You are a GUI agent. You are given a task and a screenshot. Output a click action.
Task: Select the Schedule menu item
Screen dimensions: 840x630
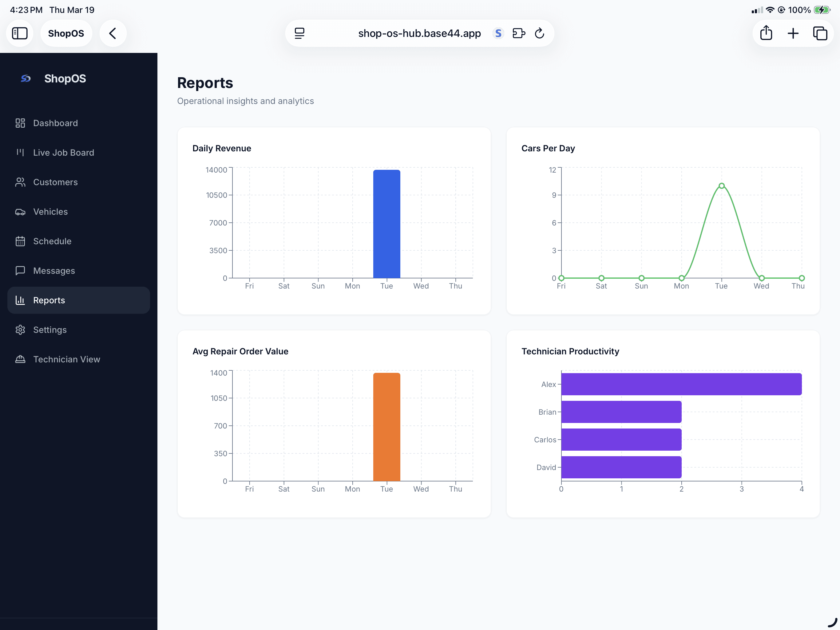[52, 241]
